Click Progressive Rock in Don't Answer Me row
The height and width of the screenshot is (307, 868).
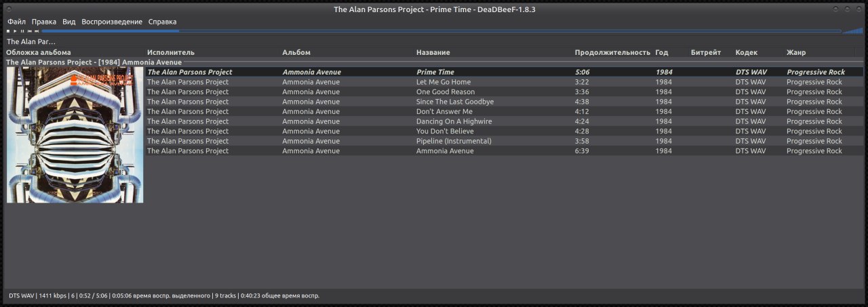click(814, 111)
